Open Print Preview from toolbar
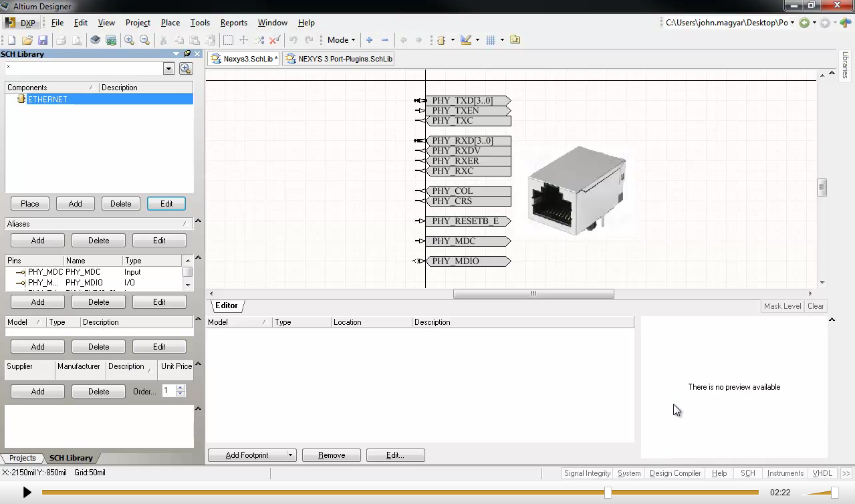Viewport: 855px width, 504px height. (x=77, y=40)
